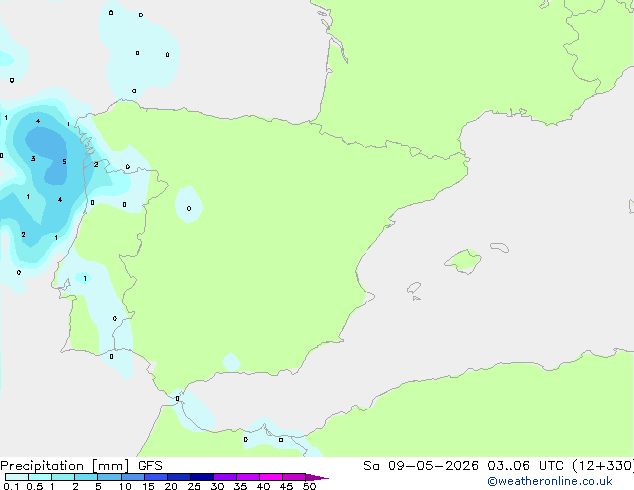Screen dimensions: 634x490
Task: Click the '10' legend scale label
Action: (125, 486)
